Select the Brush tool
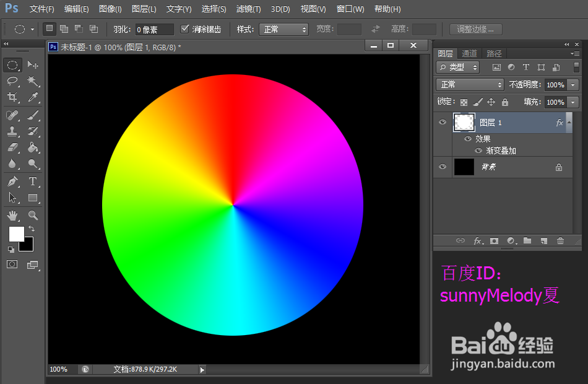588x384 pixels. [x=33, y=115]
